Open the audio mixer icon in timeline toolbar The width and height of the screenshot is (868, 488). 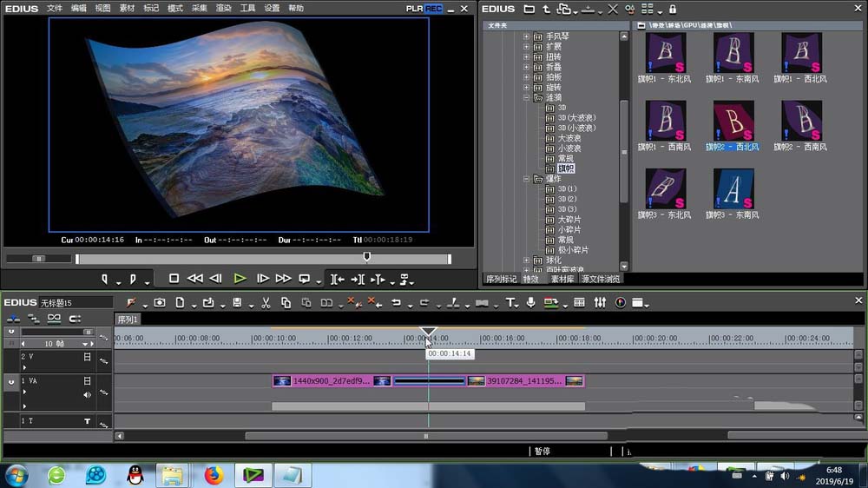[600, 302]
